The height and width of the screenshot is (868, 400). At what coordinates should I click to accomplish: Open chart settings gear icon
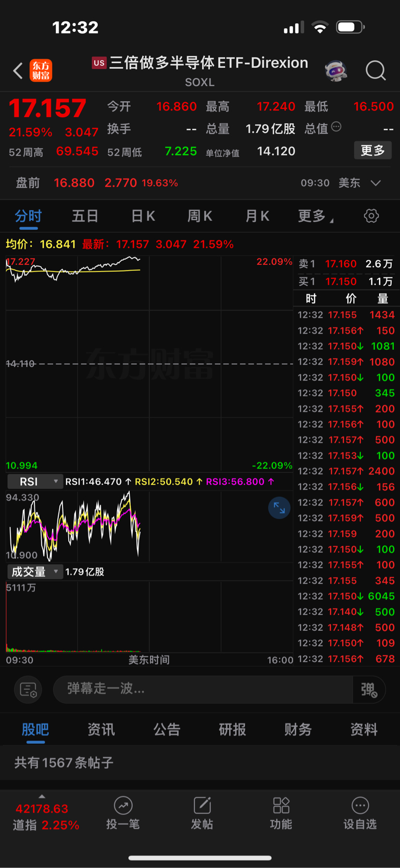point(371,216)
